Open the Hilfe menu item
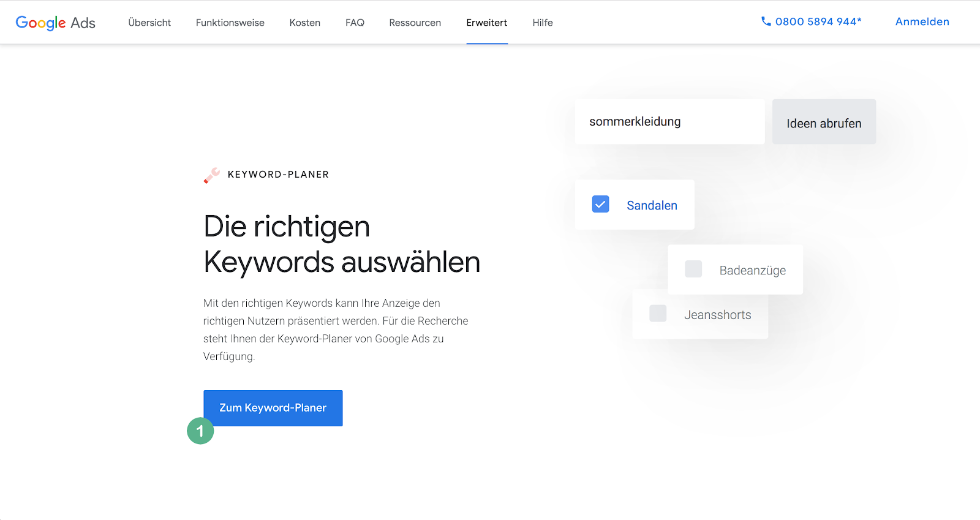Screen dimensions: 980x520 click(543, 23)
